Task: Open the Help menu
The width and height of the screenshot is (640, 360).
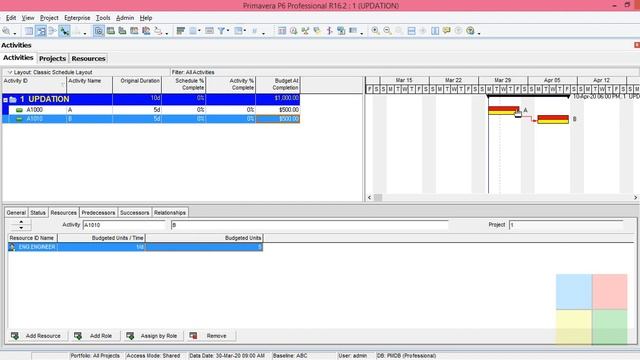Action: pyautogui.click(x=146, y=18)
